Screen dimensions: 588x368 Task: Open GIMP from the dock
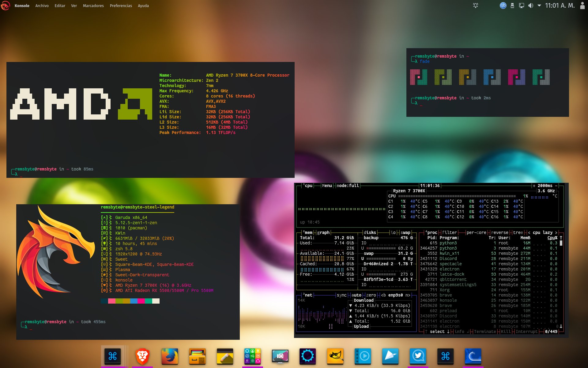click(x=335, y=356)
